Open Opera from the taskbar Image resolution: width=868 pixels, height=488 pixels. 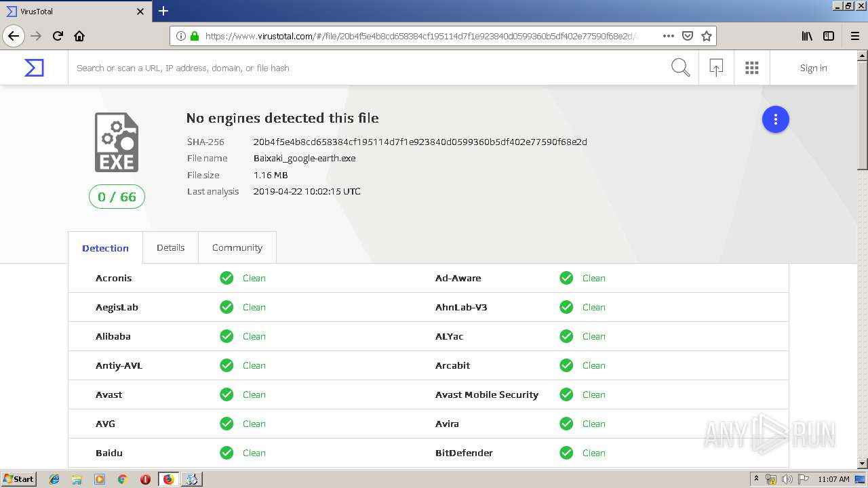pyautogui.click(x=145, y=479)
